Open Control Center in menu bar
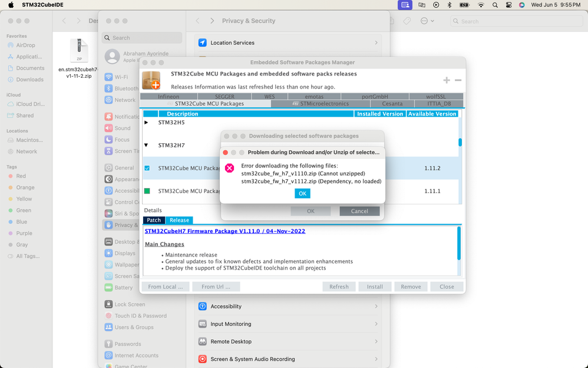 pos(508,5)
